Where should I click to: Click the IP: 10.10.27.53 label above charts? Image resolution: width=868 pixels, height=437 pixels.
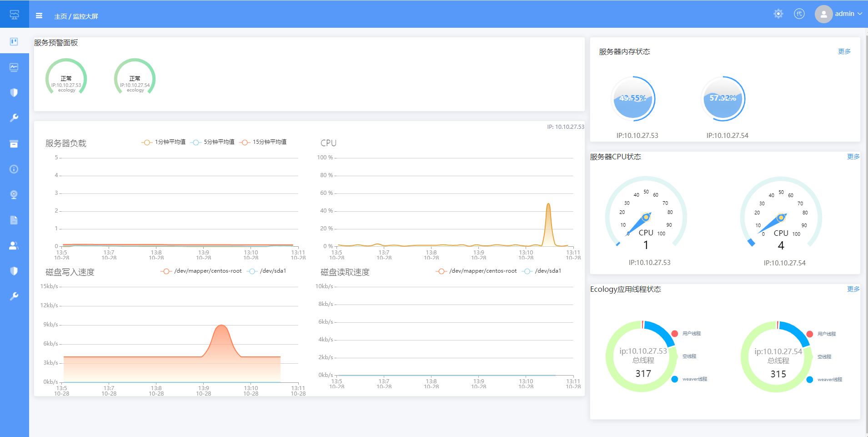coord(566,127)
